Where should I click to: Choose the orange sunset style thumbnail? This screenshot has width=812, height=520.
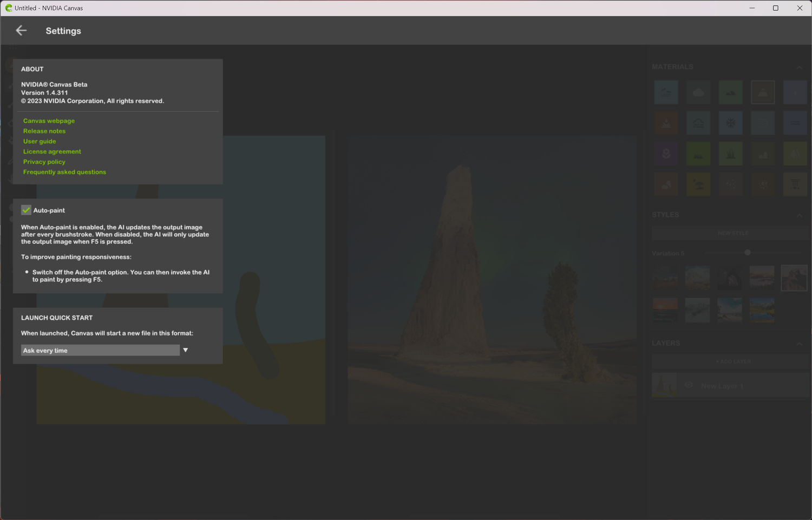(x=665, y=310)
